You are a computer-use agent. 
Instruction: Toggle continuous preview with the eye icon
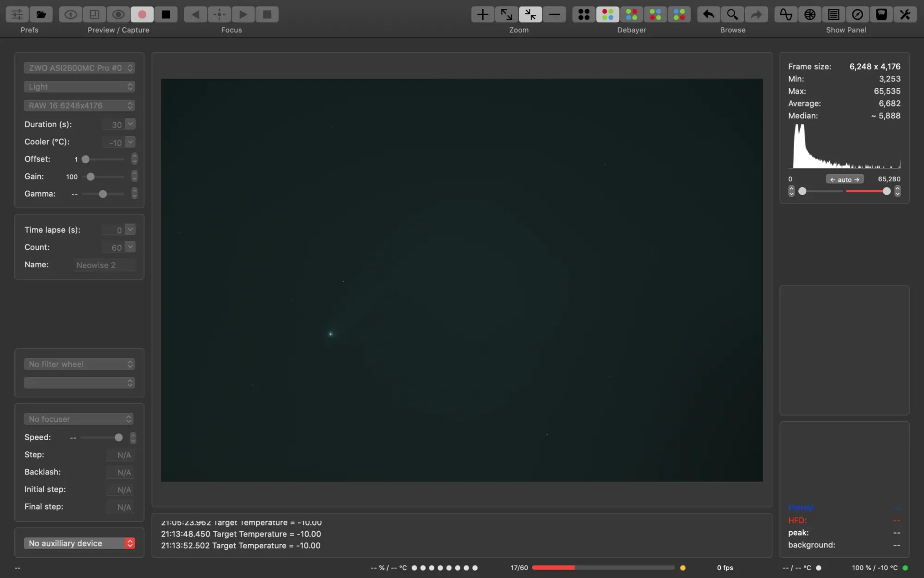[118, 14]
